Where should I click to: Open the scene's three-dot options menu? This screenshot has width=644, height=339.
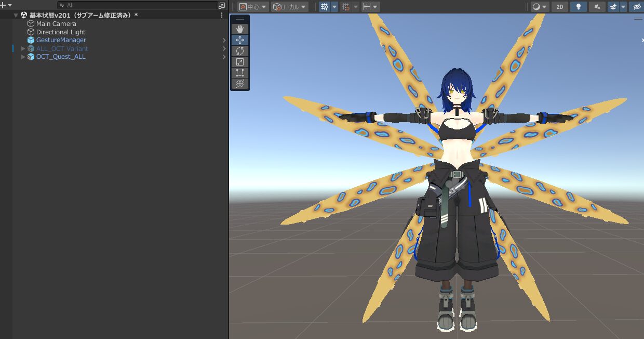coord(222,15)
